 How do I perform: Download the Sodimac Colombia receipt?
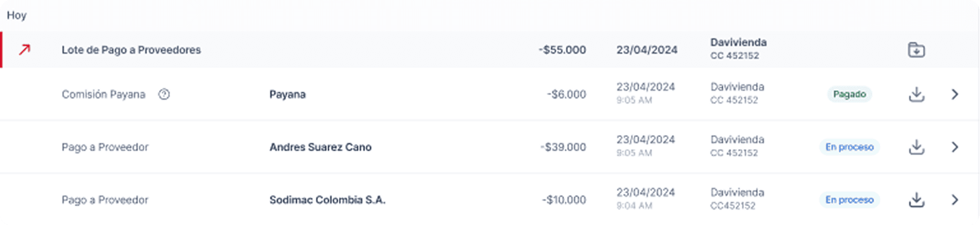pos(916,200)
